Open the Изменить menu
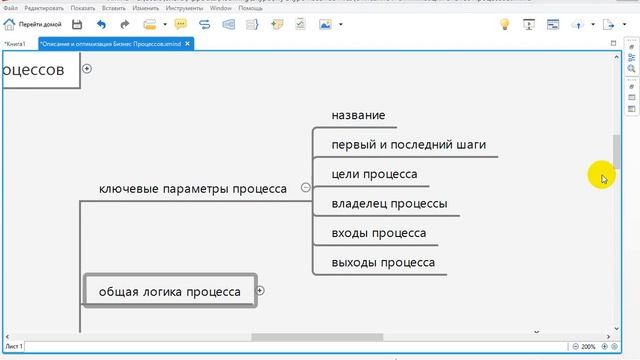The image size is (640, 360). (146, 8)
